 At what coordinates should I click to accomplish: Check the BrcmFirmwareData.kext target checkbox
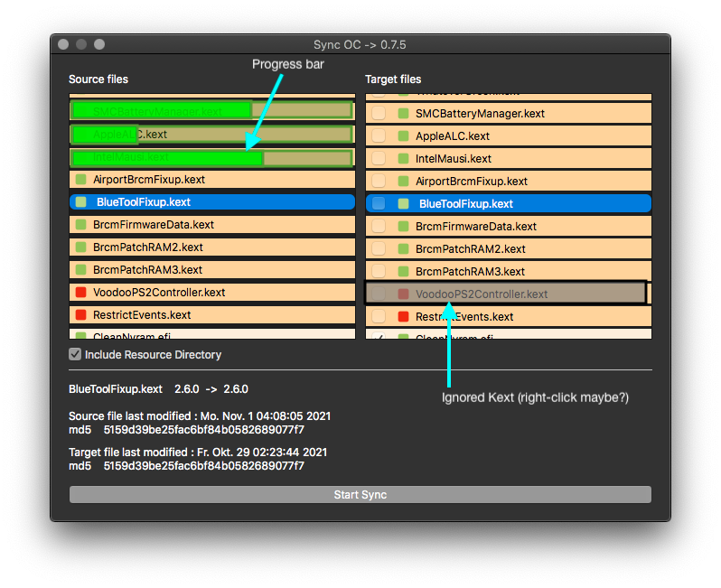[379, 226]
